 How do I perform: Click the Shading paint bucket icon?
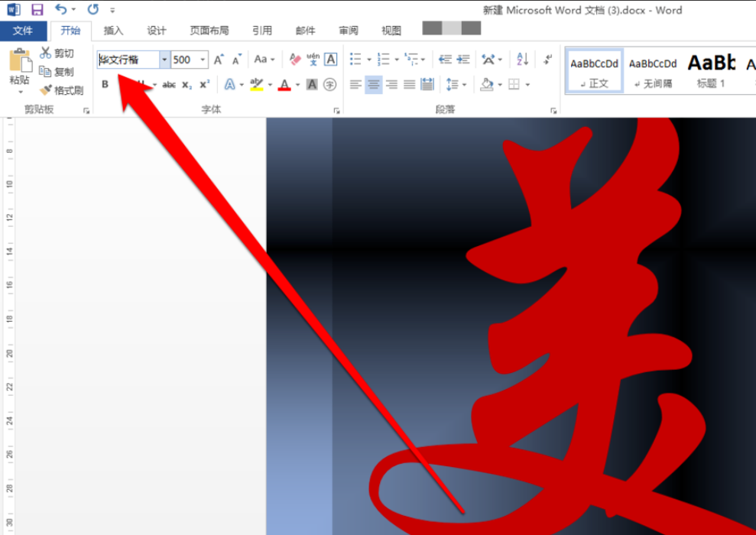pos(487,85)
